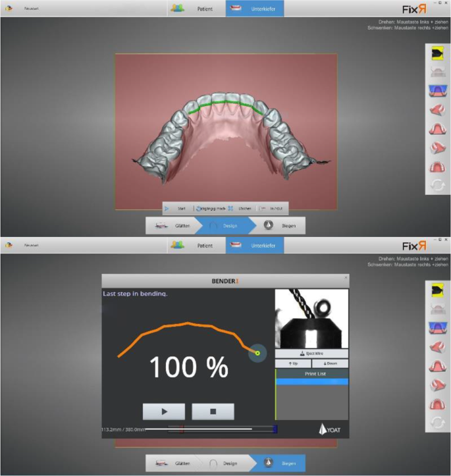This screenshot has width=451, height=476.
Task: Start bending with the play button
Action: pyautogui.click(x=164, y=411)
